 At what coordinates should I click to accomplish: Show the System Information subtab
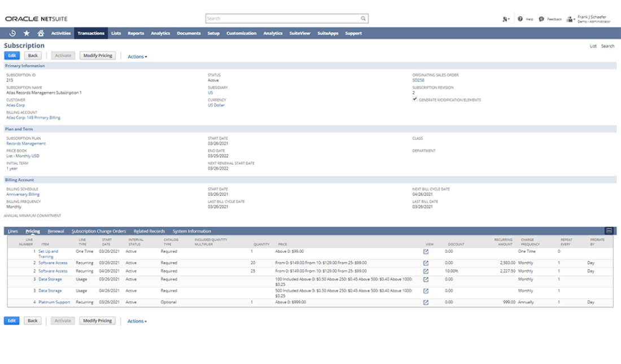pyautogui.click(x=192, y=231)
